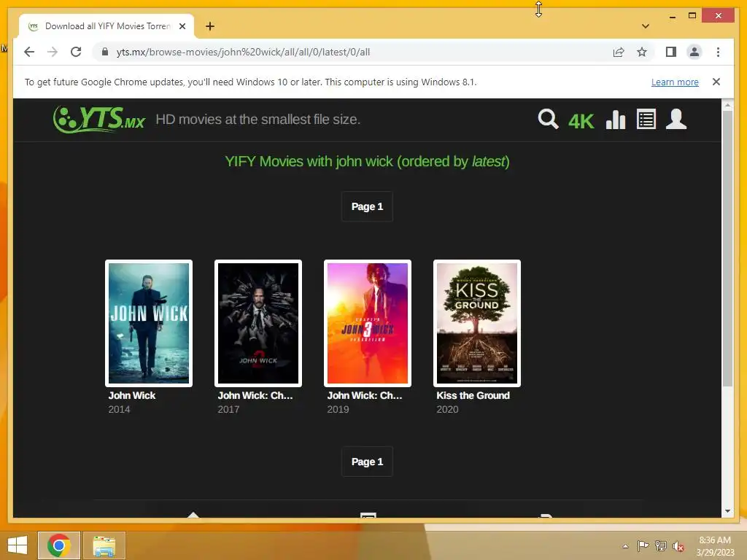
Task: Click the Learn more link
Action: click(675, 82)
